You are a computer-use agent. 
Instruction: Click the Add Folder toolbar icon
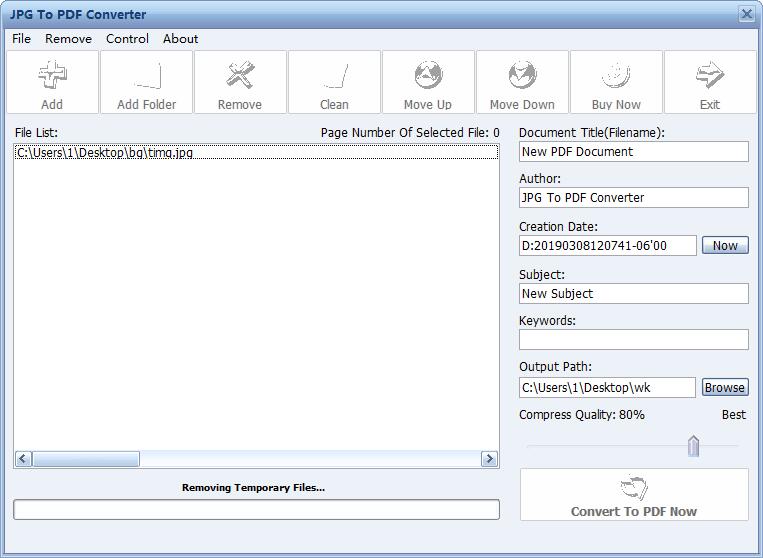[146, 82]
